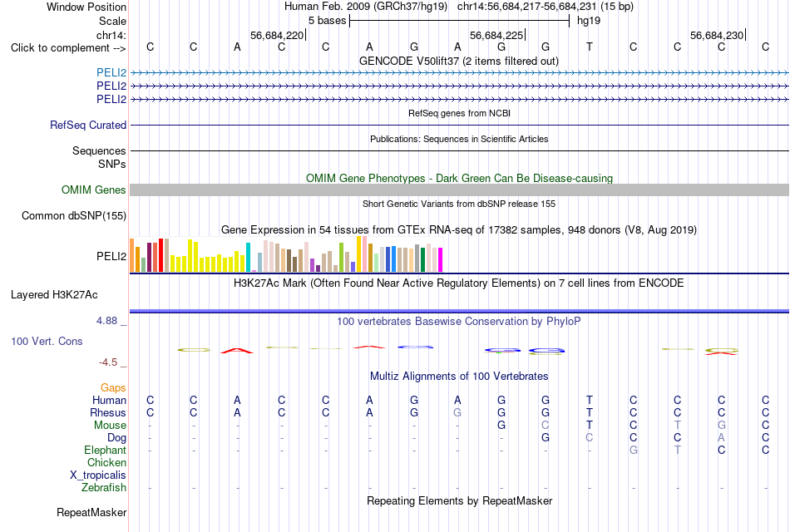Click the orange Gaps label
This screenshot has width=790, height=532.
[x=113, y=387]
